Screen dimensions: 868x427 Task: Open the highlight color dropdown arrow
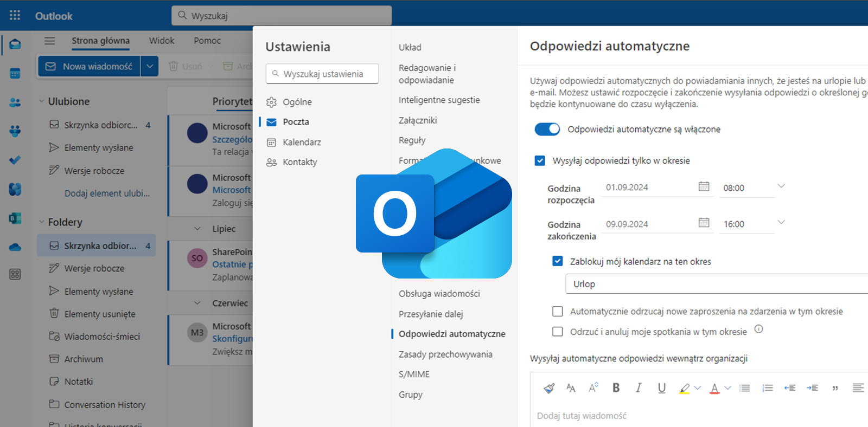coord(698,388)
